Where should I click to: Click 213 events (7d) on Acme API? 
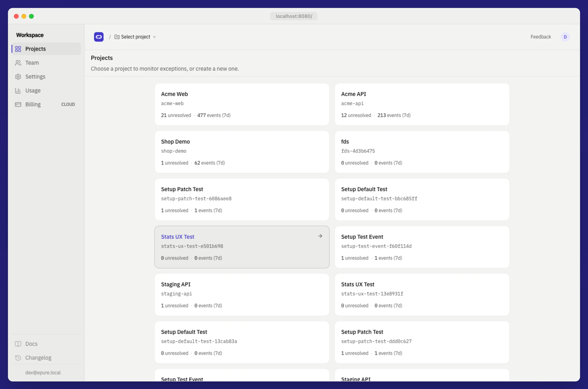(394, 115)
